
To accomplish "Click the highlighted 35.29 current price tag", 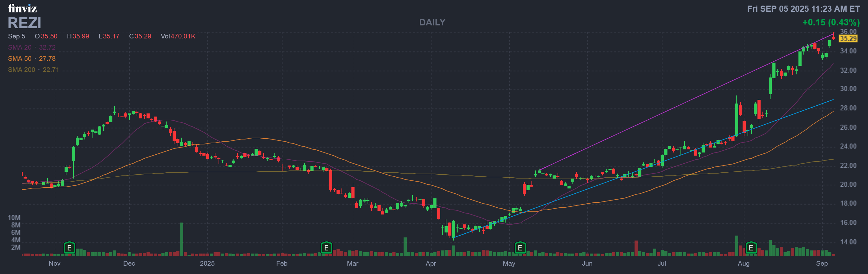I will coord(848,38).
